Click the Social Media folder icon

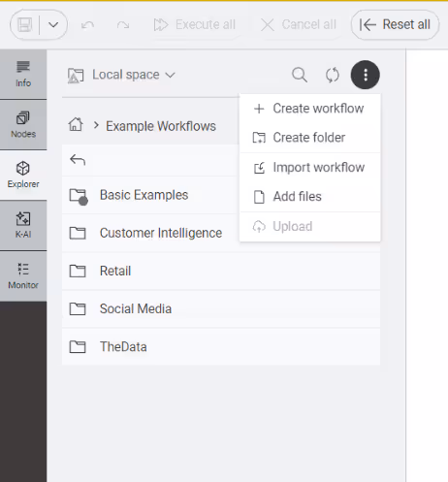tap(78, 308)
